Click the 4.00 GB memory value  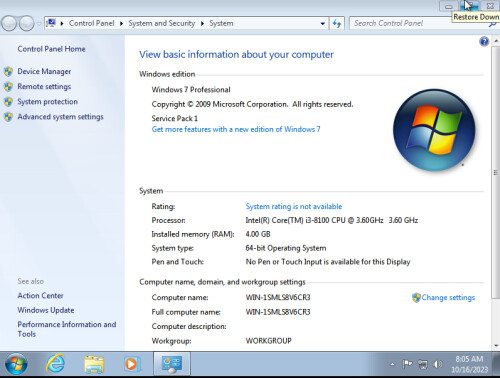(258, 234)
